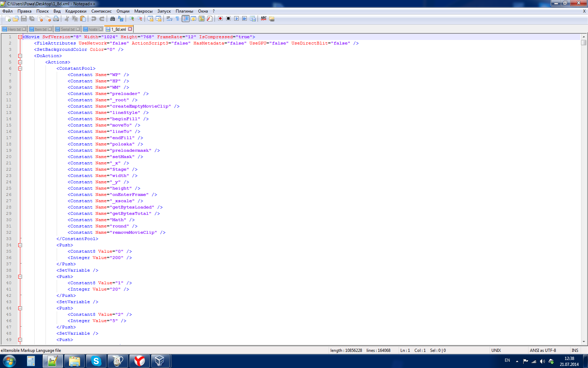
Task: Collapse the Push fold on line 34
Action: [20, 245]
